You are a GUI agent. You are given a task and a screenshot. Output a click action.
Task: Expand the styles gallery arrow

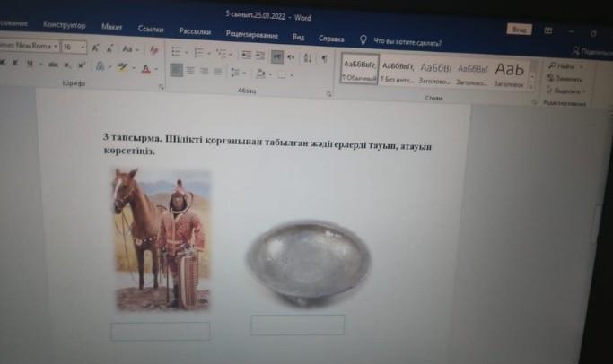[531, 88]
